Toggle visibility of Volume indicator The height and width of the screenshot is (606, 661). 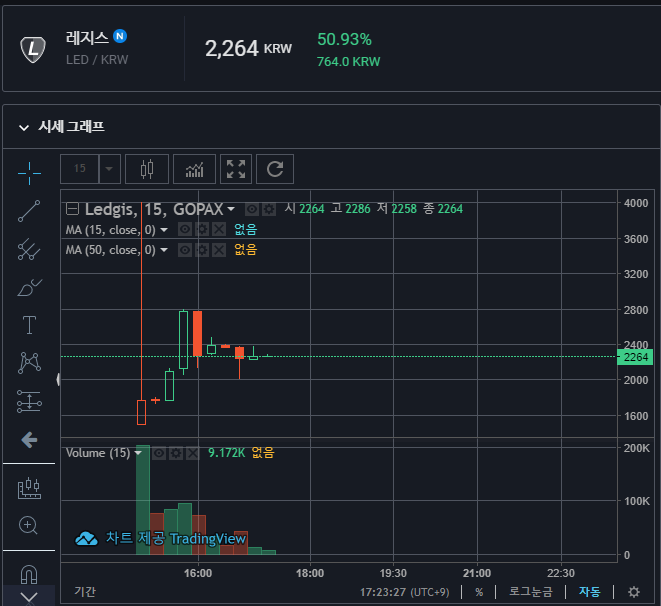(x=159, y=453)
